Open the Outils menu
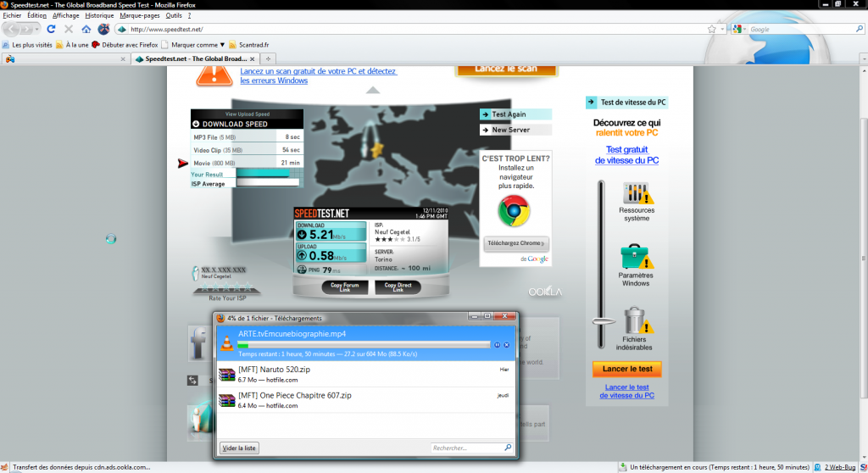 click(174, 15)
